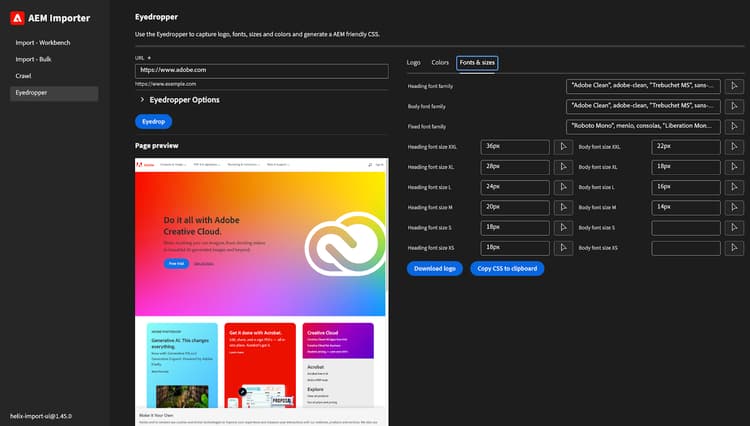Image resolution: width=750 pixels, height=426 pixels.
Task: Pick Heading font size XL with picker icon
Action: pos(563,167)
